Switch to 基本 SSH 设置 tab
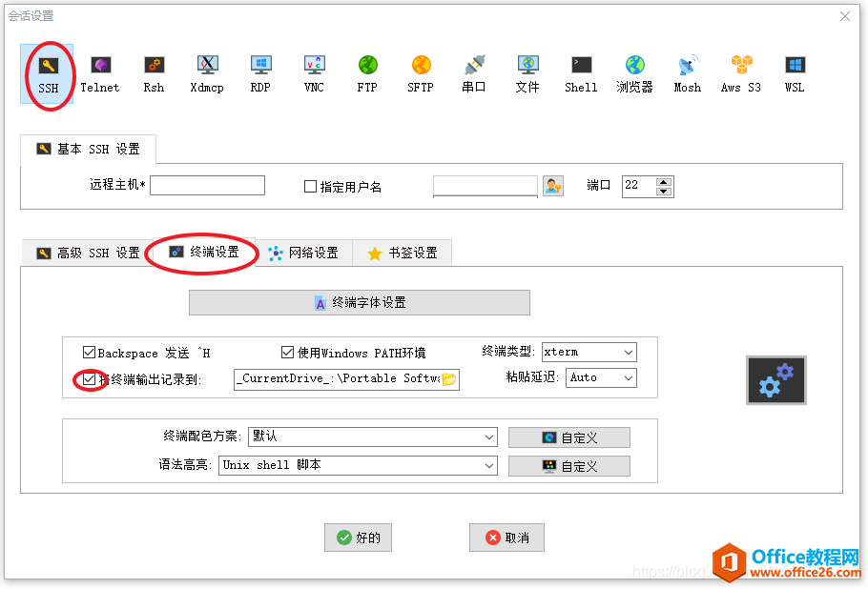Viewport: 868px width, 589px height. pos(88,149)
